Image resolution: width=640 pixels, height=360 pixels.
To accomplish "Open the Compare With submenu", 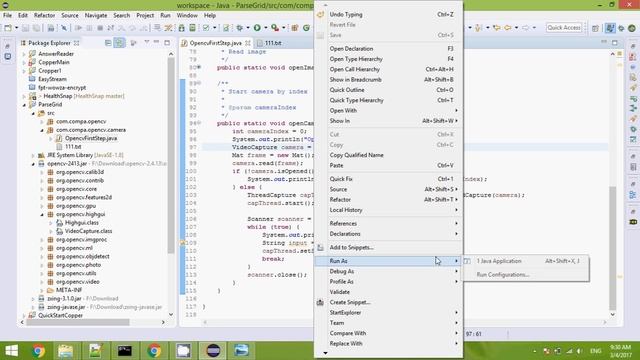I will (389, 333).
